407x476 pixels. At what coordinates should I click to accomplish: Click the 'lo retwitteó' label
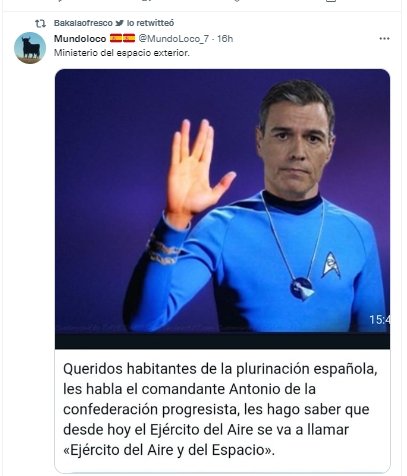tap(150, 23)
